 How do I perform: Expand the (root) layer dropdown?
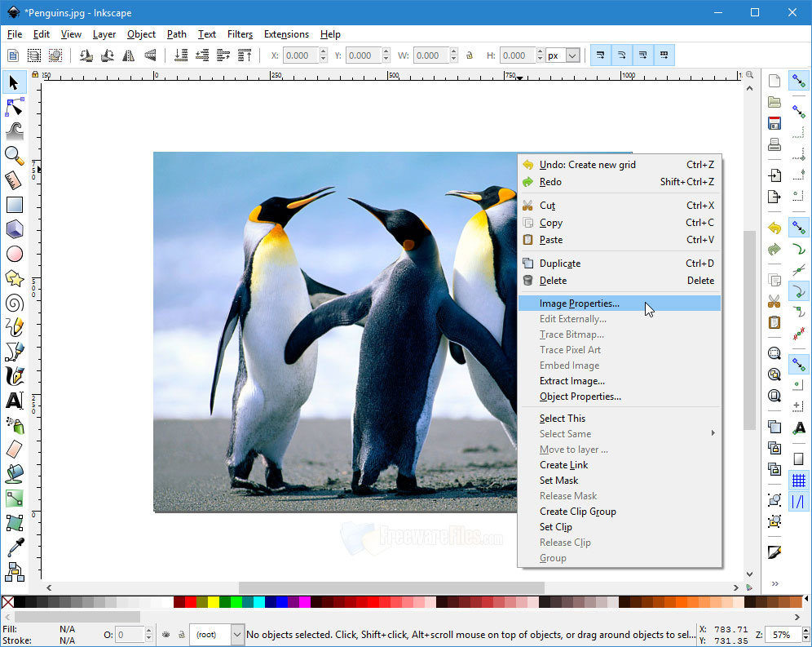tap(236, 634)
